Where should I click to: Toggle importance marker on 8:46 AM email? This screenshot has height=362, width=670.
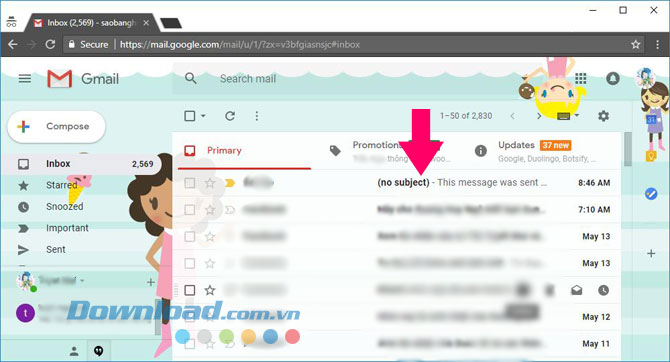point(230,183)
